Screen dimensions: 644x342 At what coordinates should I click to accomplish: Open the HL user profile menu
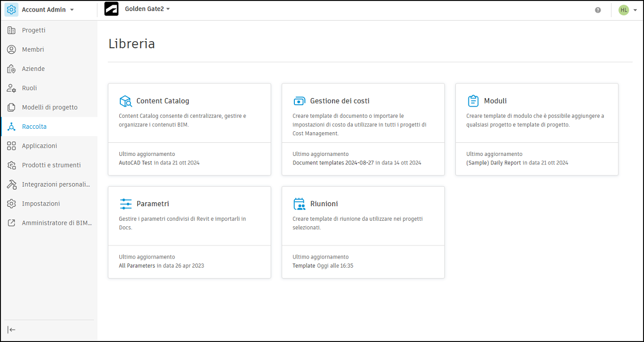627,10
